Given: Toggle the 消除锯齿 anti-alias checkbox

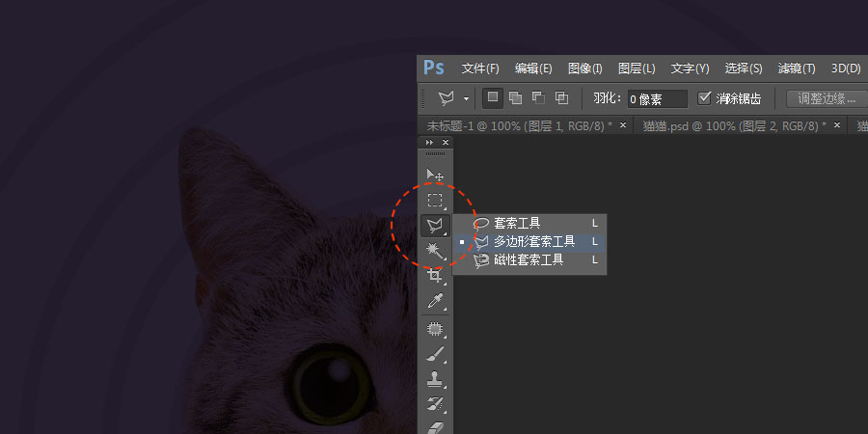Looking at the screenshot, I should (704, 98).
